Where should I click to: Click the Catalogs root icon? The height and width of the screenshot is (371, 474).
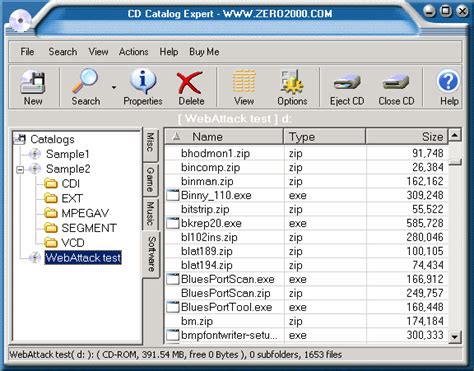(x=20, y=139)
